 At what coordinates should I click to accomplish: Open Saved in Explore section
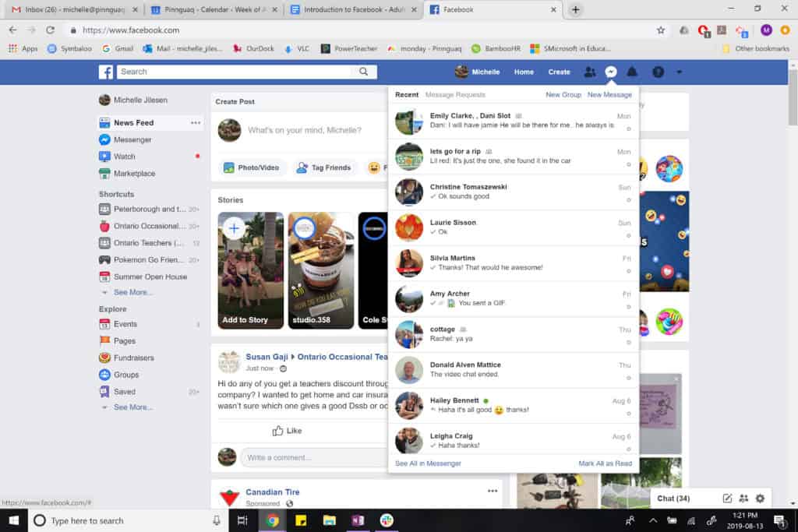117,392
